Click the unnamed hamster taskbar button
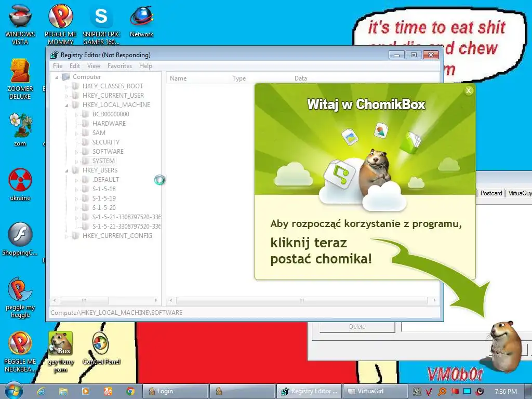532x399 pixels. click(x=242, y=391)
